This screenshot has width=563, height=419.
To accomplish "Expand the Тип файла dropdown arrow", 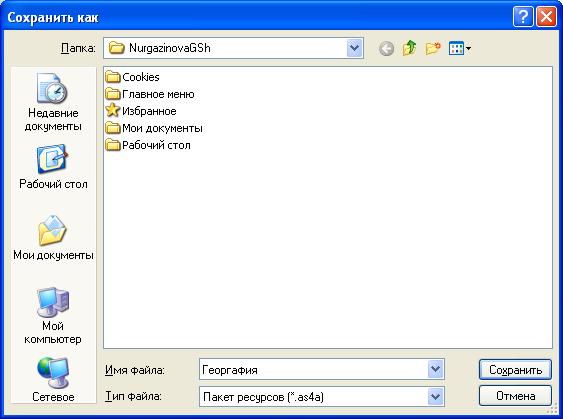I will click(436, 397).
